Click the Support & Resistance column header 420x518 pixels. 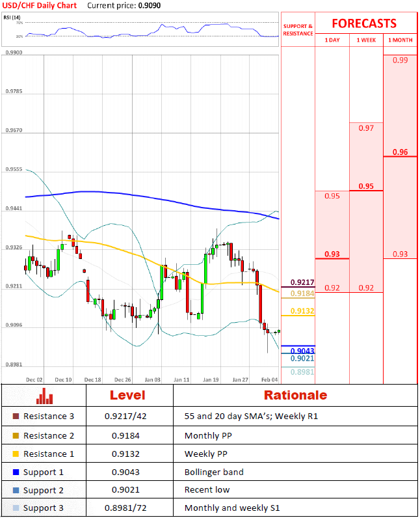tap(298, 30)
